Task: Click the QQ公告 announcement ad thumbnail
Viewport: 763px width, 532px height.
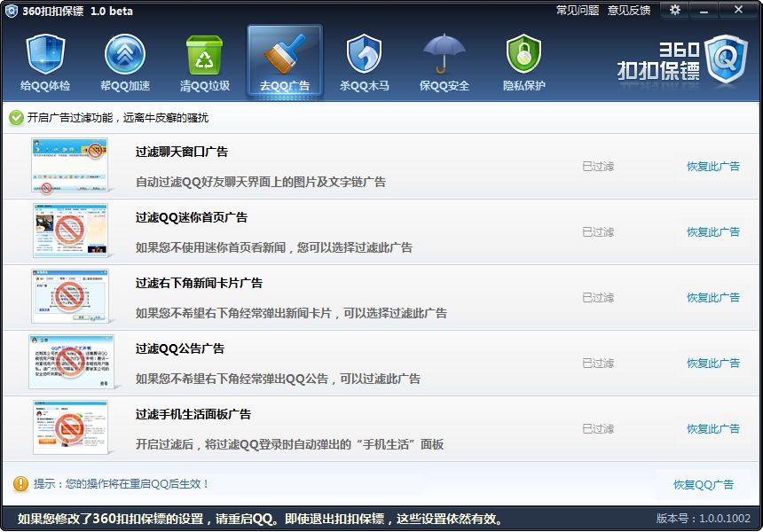Action: [71, 362]
